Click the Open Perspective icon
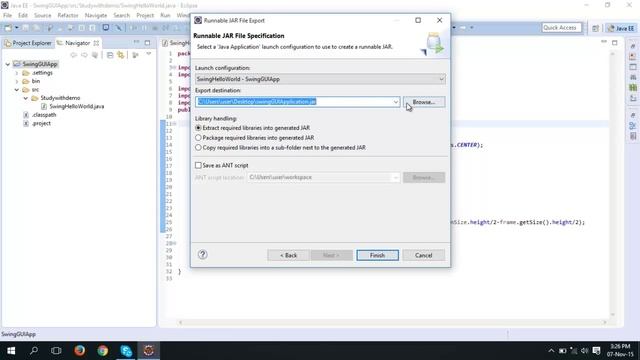This screenshot has width=640, height=360. pos(596,28)
